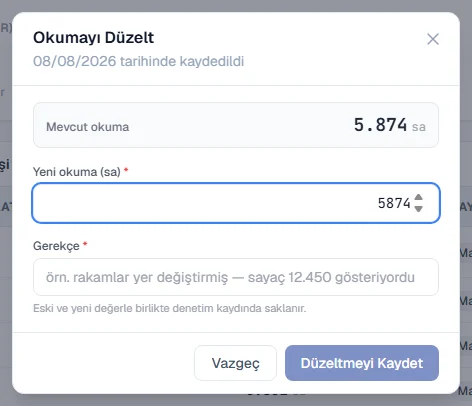Focus the Yeni okuma input field
The height and width of the screenshot is (406, 472).
(x=236, y=203)
